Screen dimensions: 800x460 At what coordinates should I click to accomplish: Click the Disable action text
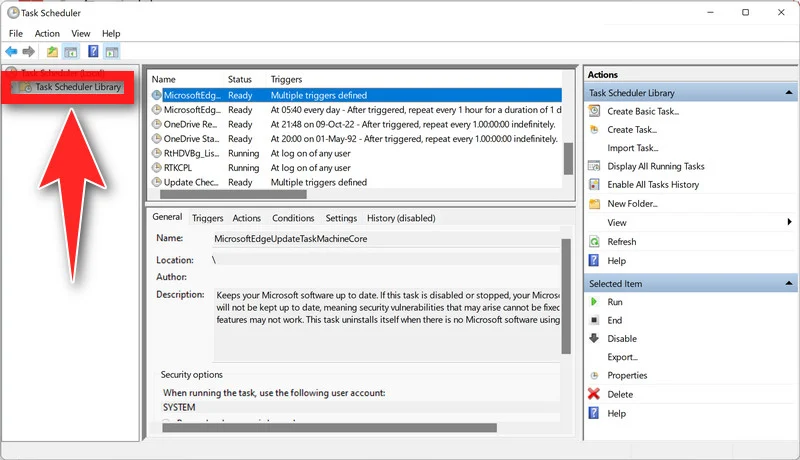622,339
